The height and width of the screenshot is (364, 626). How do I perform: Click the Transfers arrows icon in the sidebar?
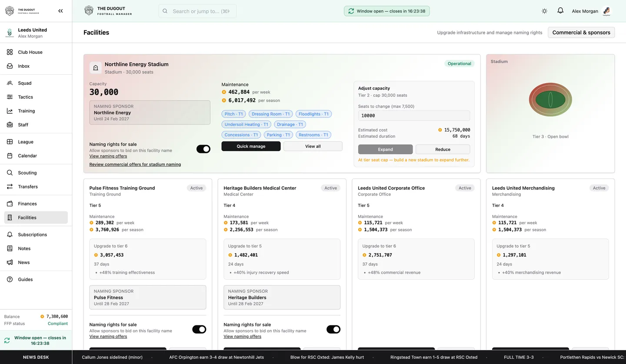(10, 187)
